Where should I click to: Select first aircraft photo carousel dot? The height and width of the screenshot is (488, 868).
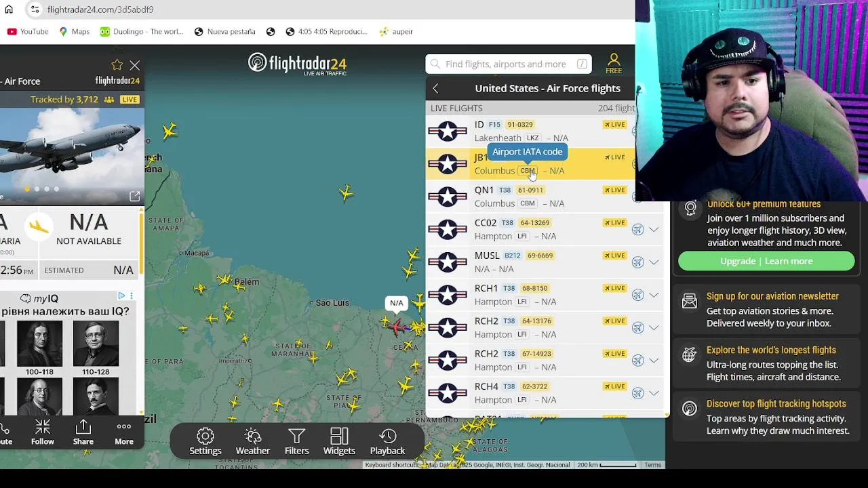(28, 189)
